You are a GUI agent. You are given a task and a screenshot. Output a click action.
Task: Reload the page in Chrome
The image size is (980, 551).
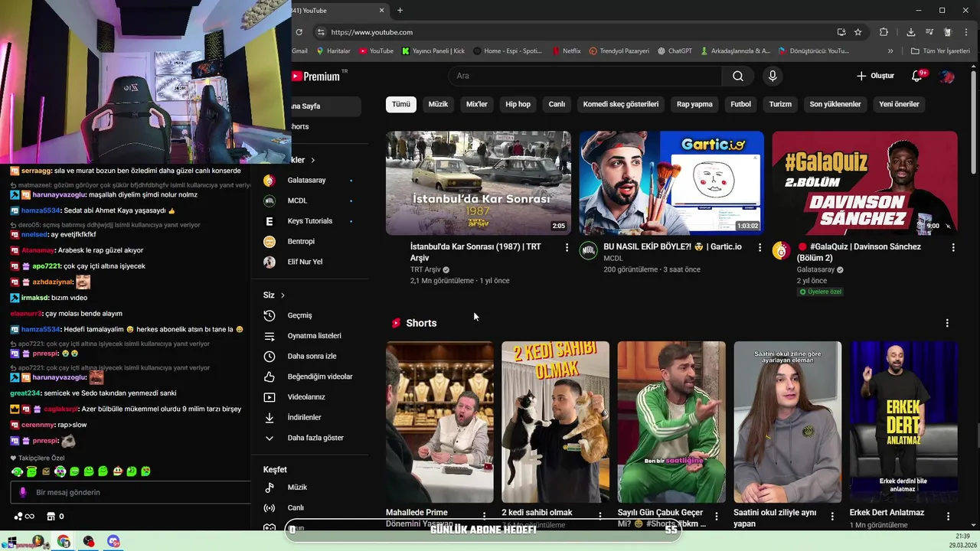click(x=299, y=32)
